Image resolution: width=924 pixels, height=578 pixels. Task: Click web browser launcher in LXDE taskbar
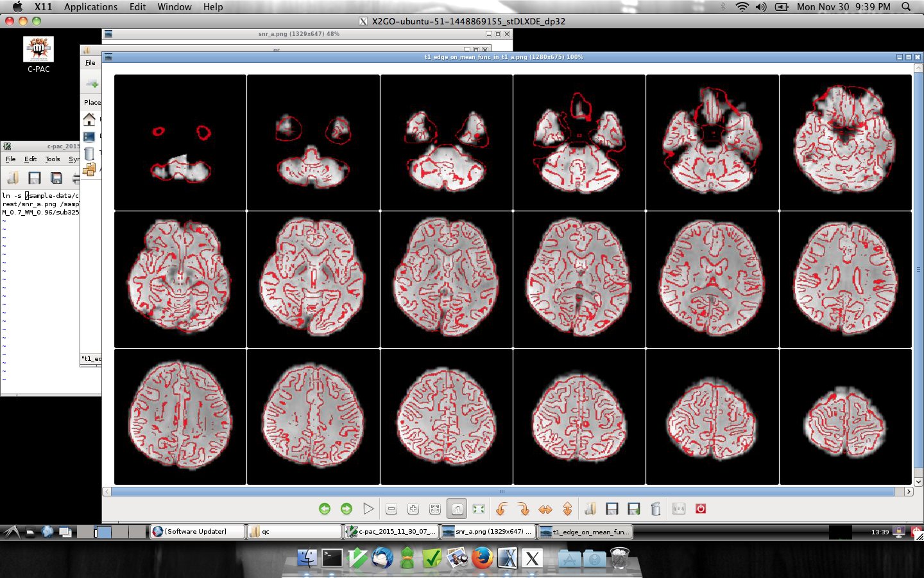47,531
